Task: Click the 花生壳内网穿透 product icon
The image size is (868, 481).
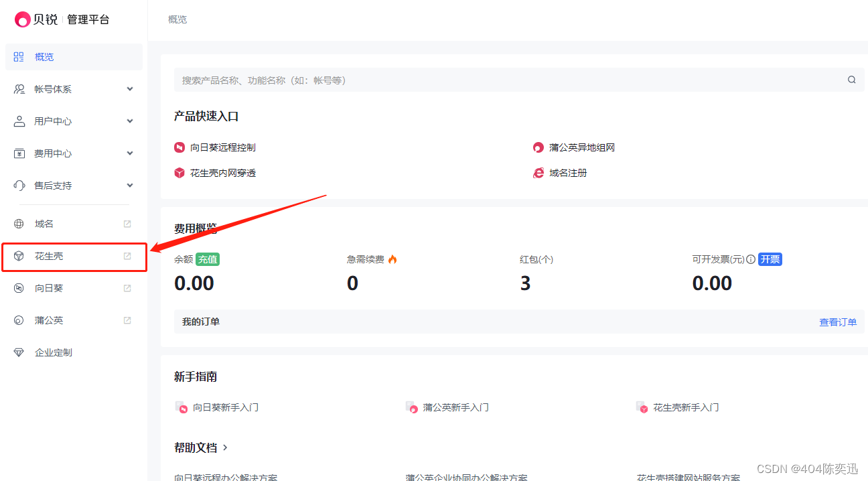Action: point(179,173)
